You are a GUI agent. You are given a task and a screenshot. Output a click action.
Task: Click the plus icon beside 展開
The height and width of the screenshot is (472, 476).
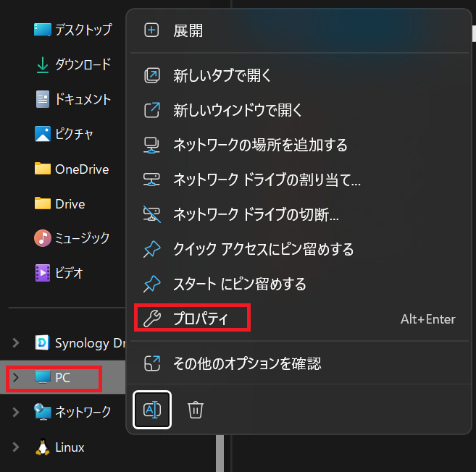(151, 30)
